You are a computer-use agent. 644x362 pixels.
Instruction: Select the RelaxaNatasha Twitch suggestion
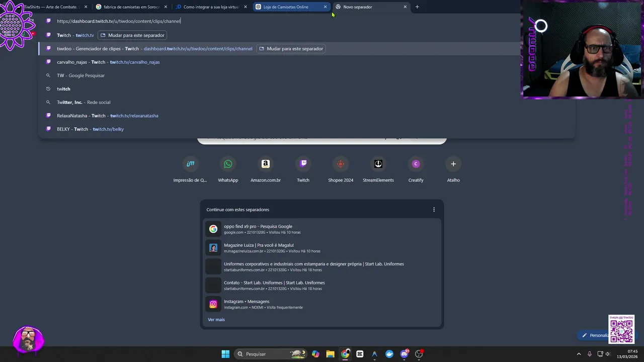point(307,116)
